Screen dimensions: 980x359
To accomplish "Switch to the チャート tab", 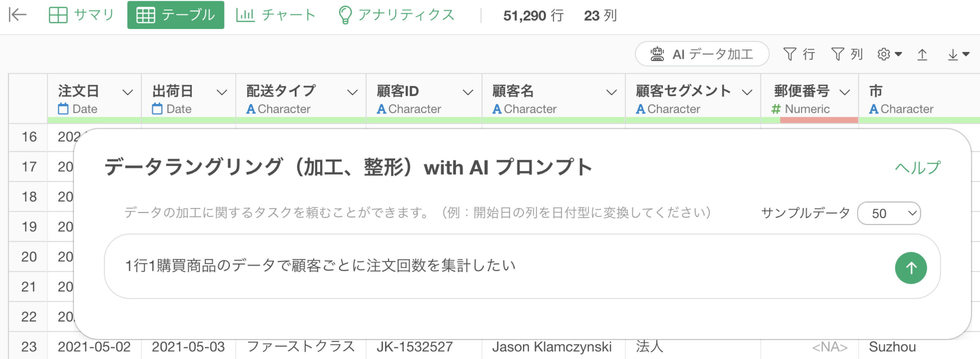I will (276, 15).
